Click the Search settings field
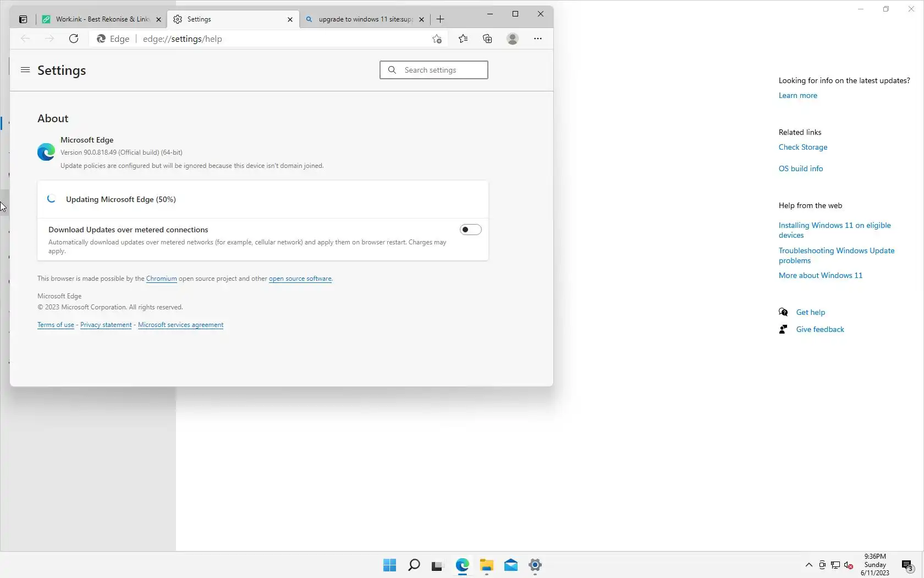924x578 pixels. 433,70
